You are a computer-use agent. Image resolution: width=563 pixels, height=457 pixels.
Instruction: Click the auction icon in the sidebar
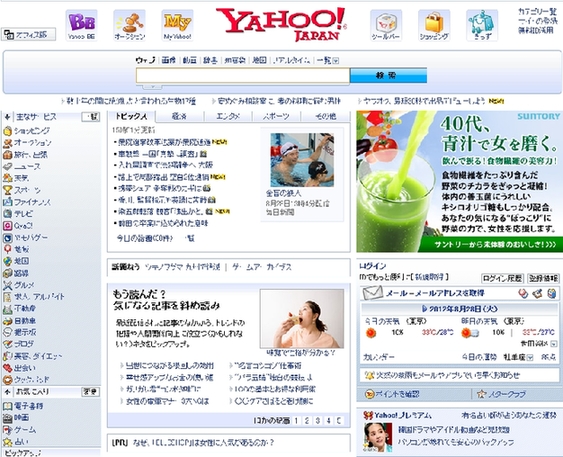point(8,143)
